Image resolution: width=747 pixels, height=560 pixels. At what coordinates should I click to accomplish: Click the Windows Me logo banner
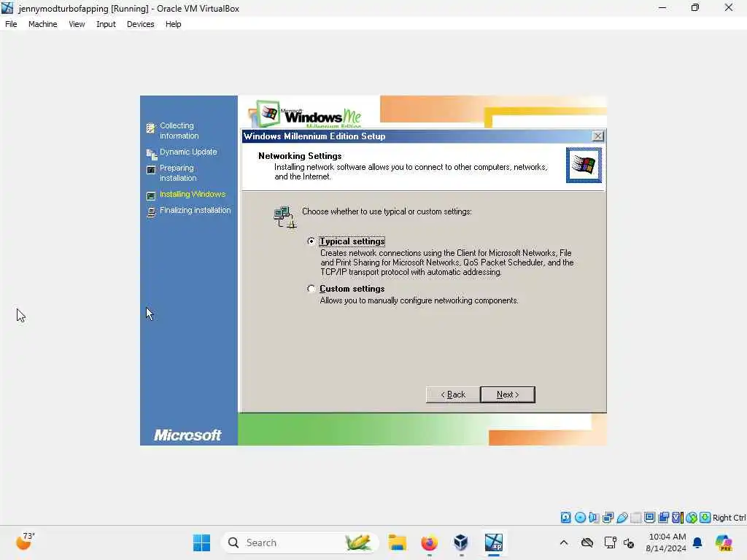point(305,114)
